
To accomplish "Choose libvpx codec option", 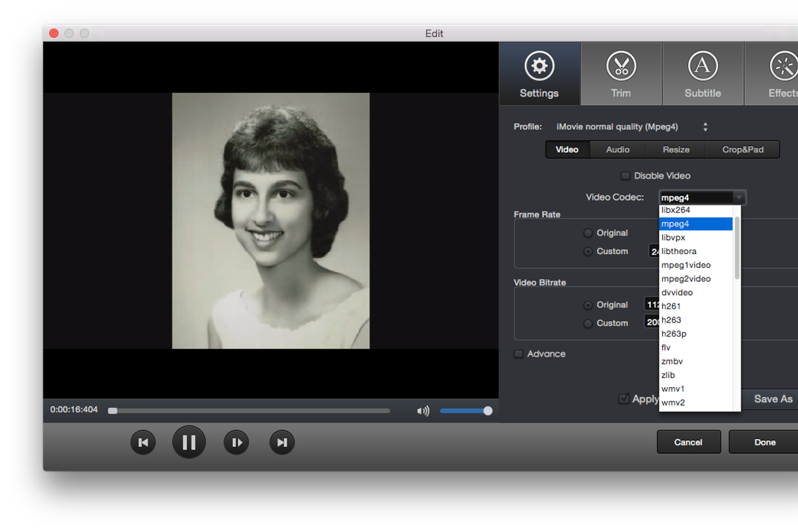I will point(696,237).
